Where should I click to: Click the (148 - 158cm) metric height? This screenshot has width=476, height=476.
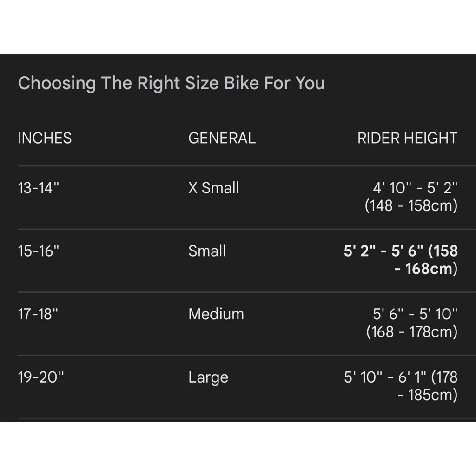(411, 205)
